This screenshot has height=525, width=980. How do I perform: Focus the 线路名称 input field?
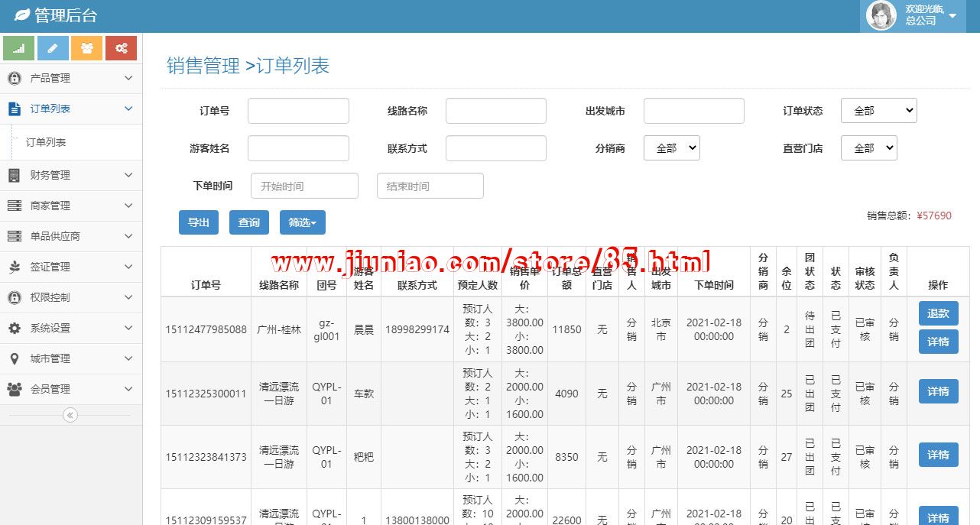(x=496, y=111)
